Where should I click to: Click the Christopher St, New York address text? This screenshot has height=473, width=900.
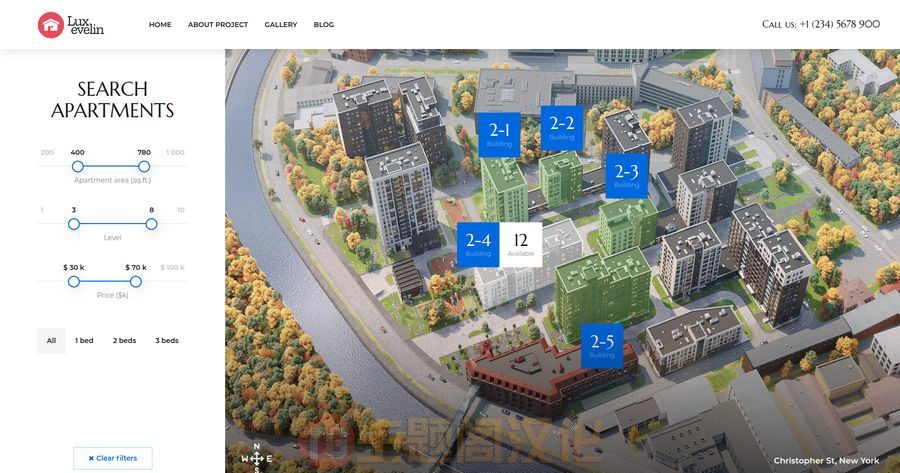click(x=827, y=460)
